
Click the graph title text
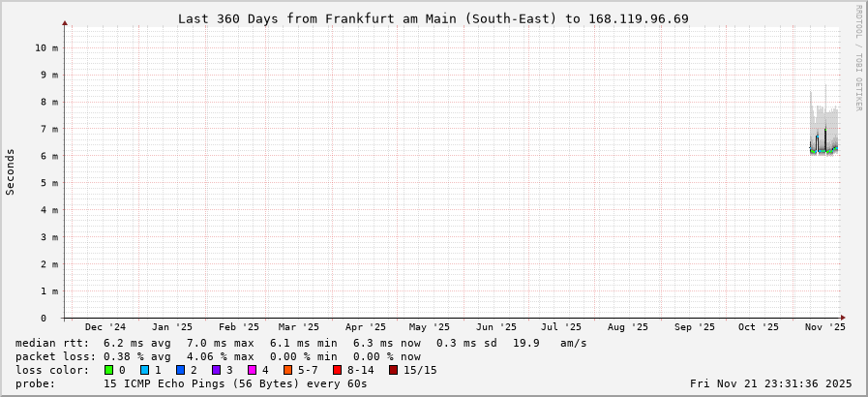click(x=434, y=18)
